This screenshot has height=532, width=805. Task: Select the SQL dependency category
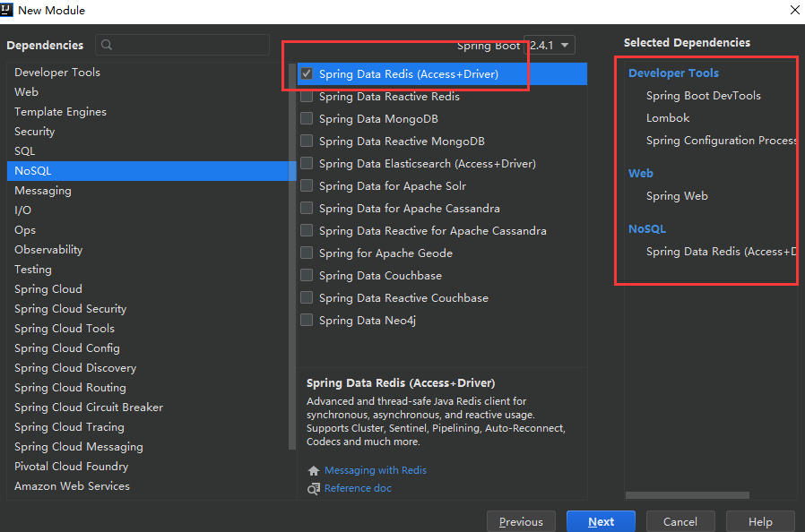25,151
